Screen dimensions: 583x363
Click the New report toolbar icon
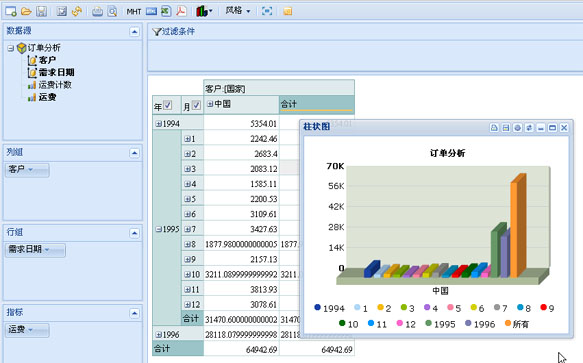11,12
